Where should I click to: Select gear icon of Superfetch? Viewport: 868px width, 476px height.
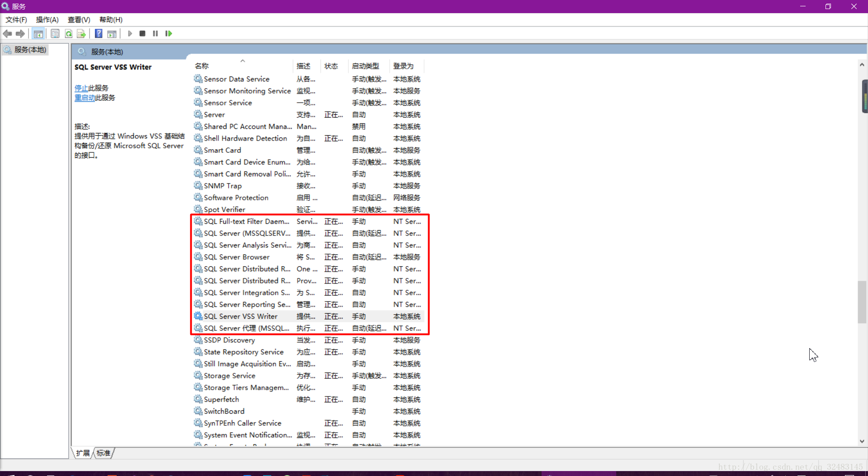point(198,399)
